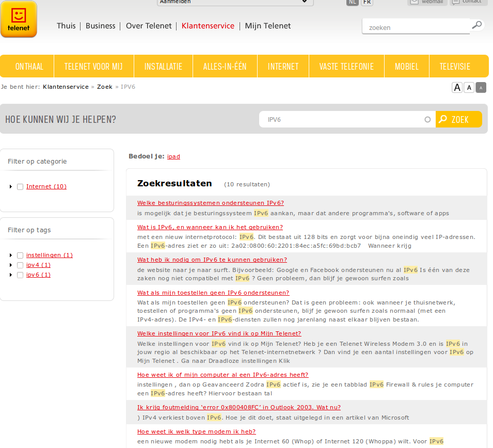Expand the ipv4 tag arrow

point(11,265)
